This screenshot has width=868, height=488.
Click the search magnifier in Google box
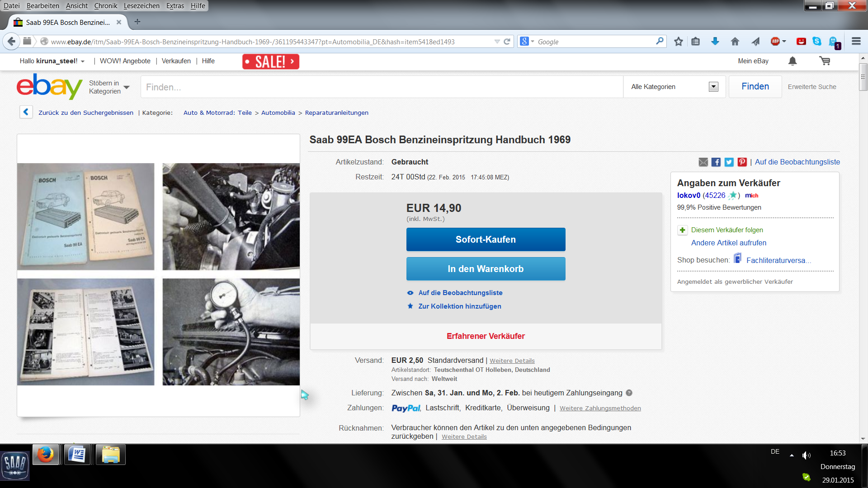pos(660,41)
